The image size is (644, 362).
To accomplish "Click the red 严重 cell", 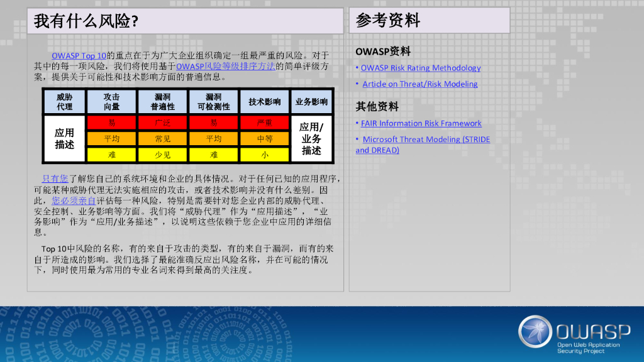I will 265,123.
